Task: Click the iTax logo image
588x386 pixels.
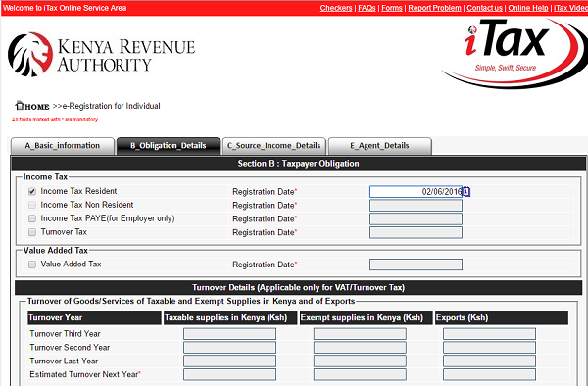Action: pyautogui.click(x=514, y=53)
